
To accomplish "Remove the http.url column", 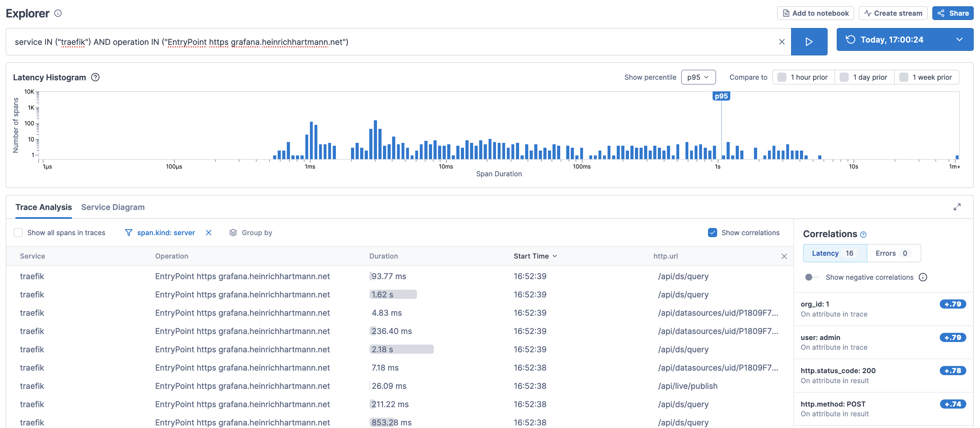I will [x=784, y=256].
